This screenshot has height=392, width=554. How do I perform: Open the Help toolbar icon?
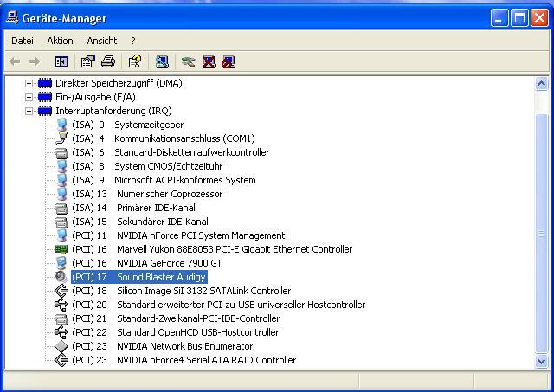(135, 61)
